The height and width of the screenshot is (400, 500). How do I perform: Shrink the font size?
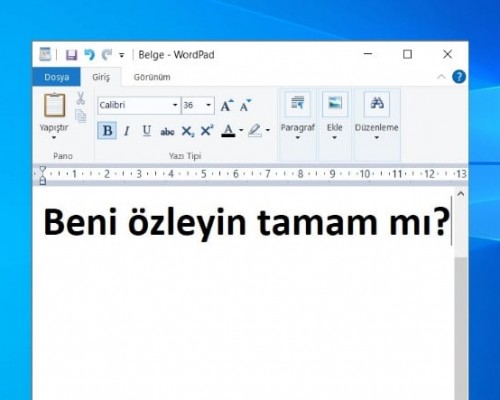pyautogui.click(x=246, y=105)
